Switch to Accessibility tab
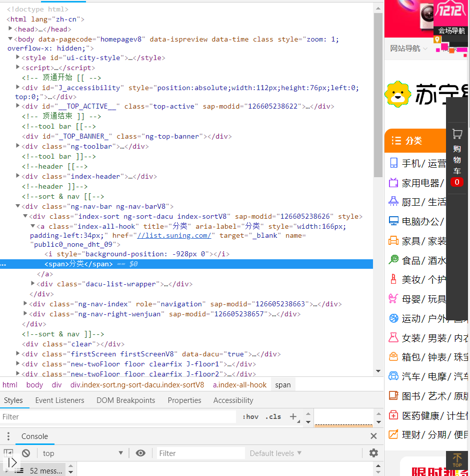470x476 pixels. (x=233, y=400)
